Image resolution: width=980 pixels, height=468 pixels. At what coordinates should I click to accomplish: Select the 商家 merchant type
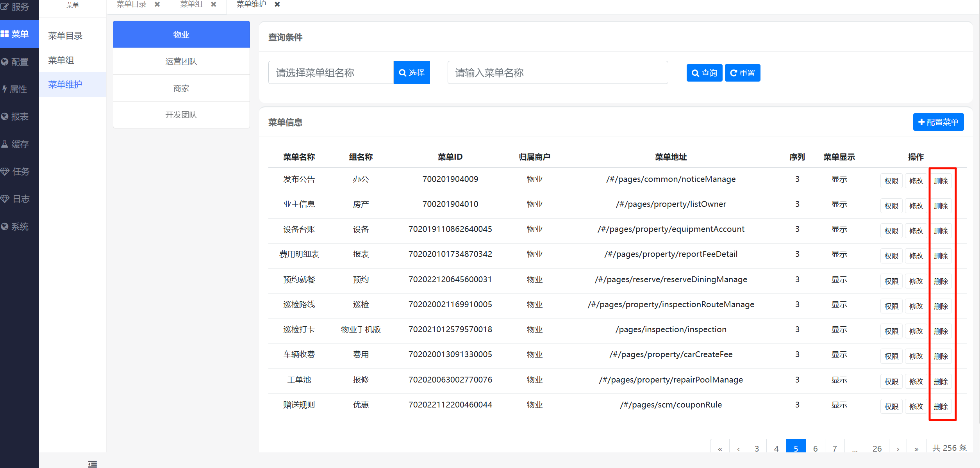click(x=181, y=88)
